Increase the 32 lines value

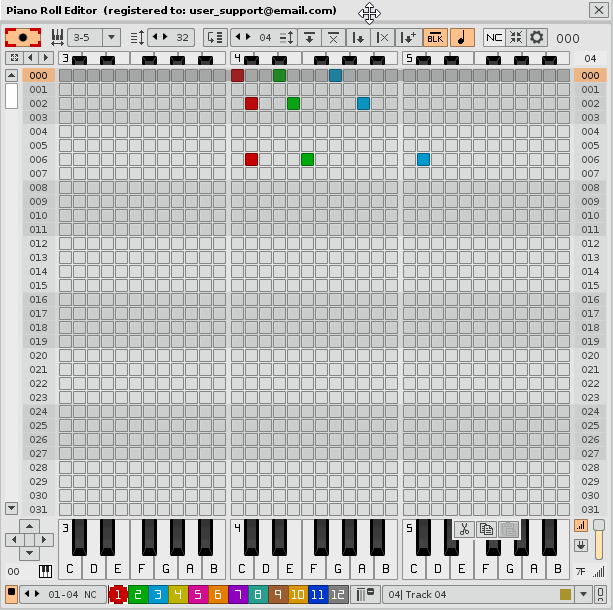[x=165, y=37]
